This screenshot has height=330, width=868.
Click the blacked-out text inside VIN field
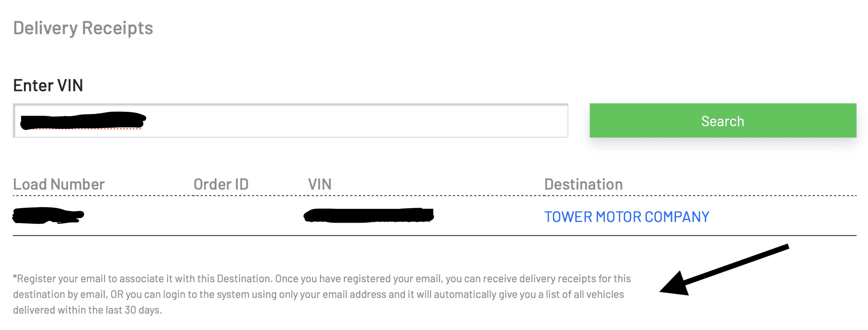click(83, 121)
